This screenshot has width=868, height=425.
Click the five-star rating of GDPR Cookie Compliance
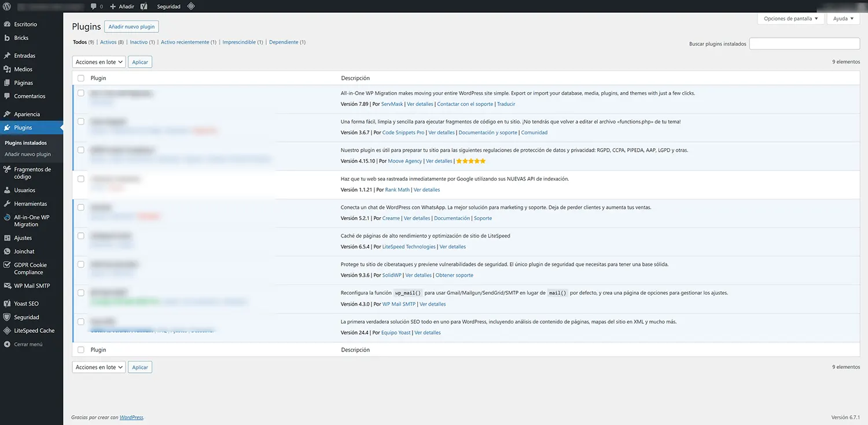tap(470, 161)
